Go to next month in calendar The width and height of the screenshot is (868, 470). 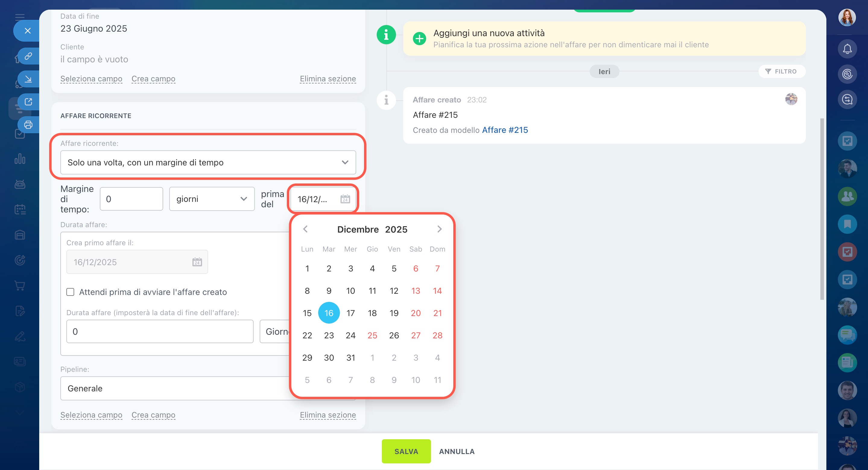[x=439, y=229]
